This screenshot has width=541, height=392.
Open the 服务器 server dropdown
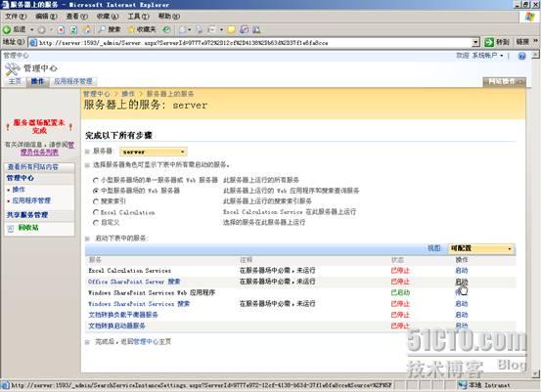154,152
